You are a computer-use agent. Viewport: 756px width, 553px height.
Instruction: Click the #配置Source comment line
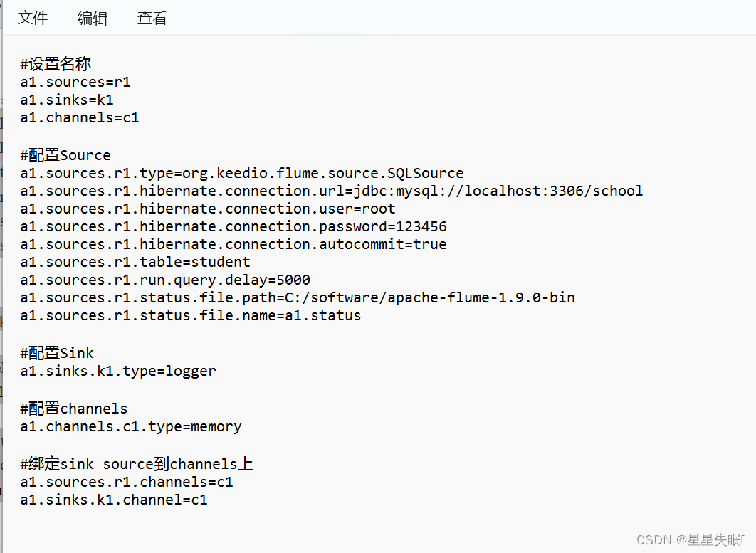[65, 155]
